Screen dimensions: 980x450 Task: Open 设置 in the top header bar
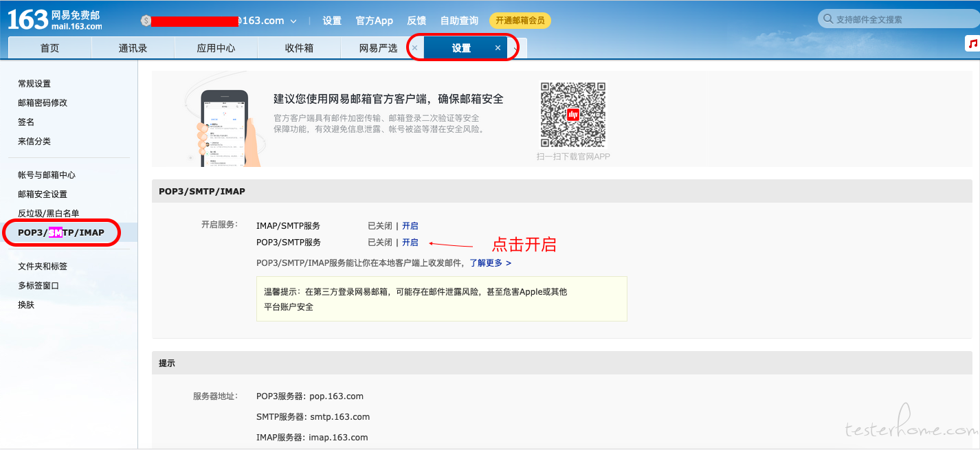point(332,21)
